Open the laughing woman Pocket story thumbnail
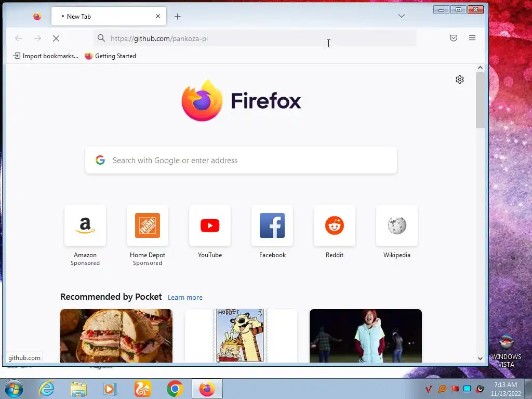Image resolution: width=532 pixels, height=399 pixels. 365,336
